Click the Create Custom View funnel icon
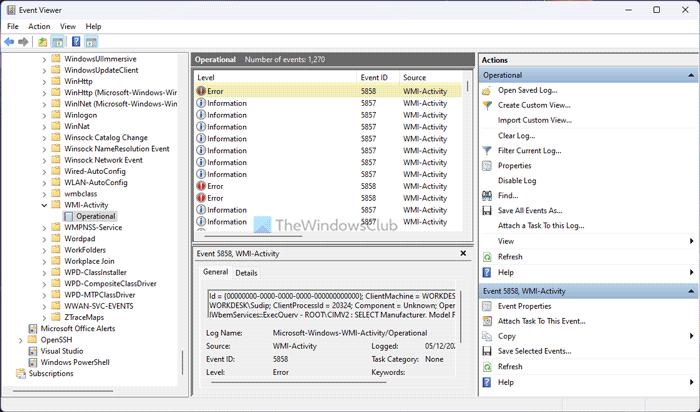Viewport: 700px width, 412px height. click(x=487, y=105)
